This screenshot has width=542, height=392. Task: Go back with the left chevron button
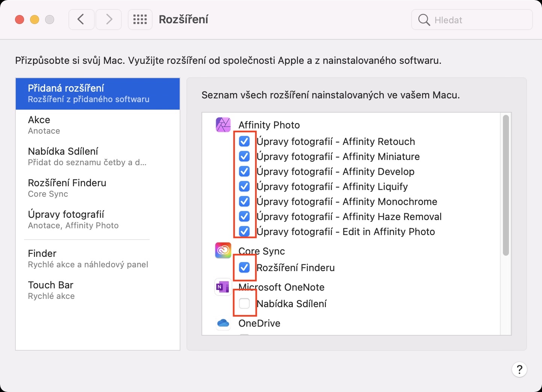tap(81, 20)
